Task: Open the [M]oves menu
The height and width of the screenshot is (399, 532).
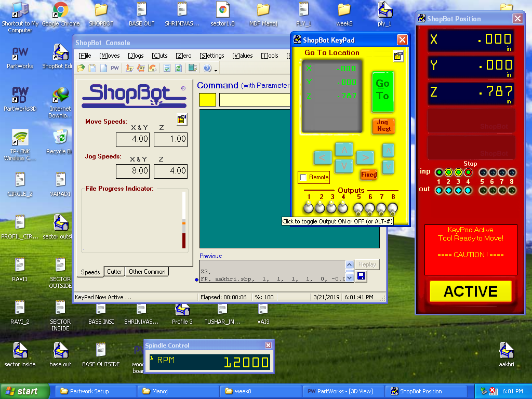Action: [x=109, y=56]
